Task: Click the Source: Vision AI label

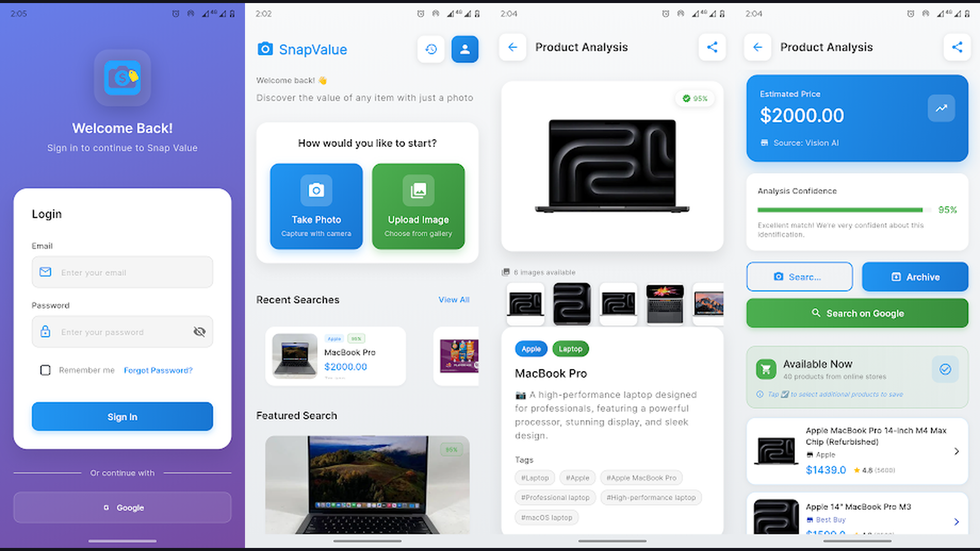Action: click(x=805, y=143)
